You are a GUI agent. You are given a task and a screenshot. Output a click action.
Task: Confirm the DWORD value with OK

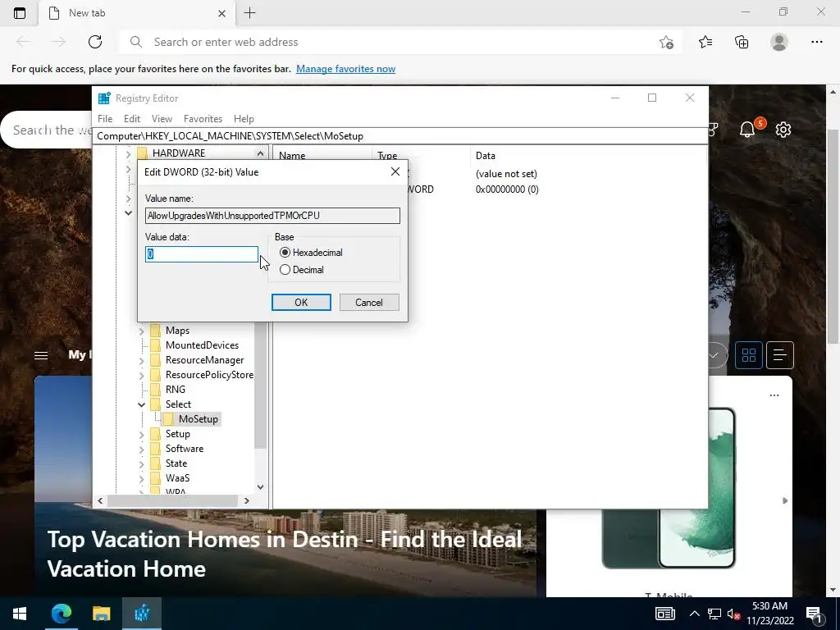(x=301, y=302)
